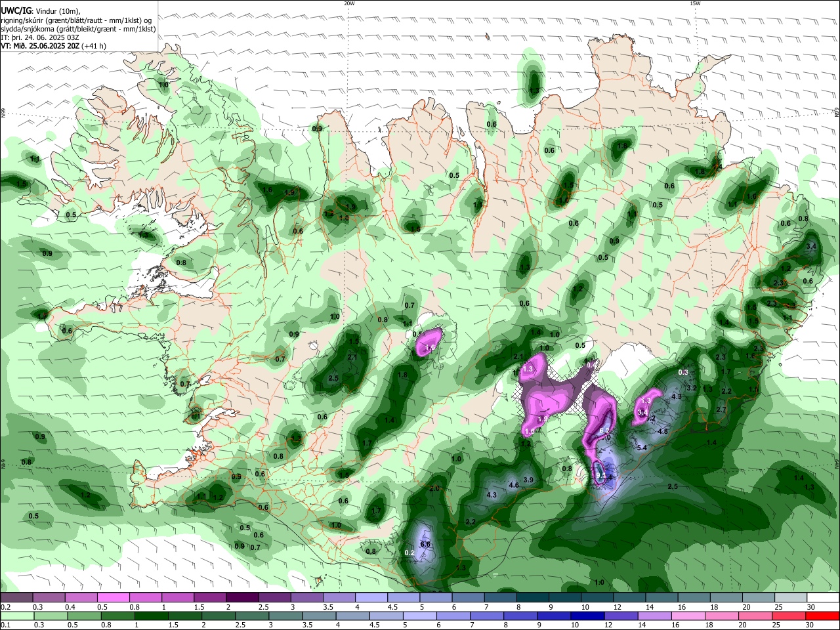Select the 6.6 precipitation value on the map
This screenshot has height=630, width=840.
pos(425,544)
